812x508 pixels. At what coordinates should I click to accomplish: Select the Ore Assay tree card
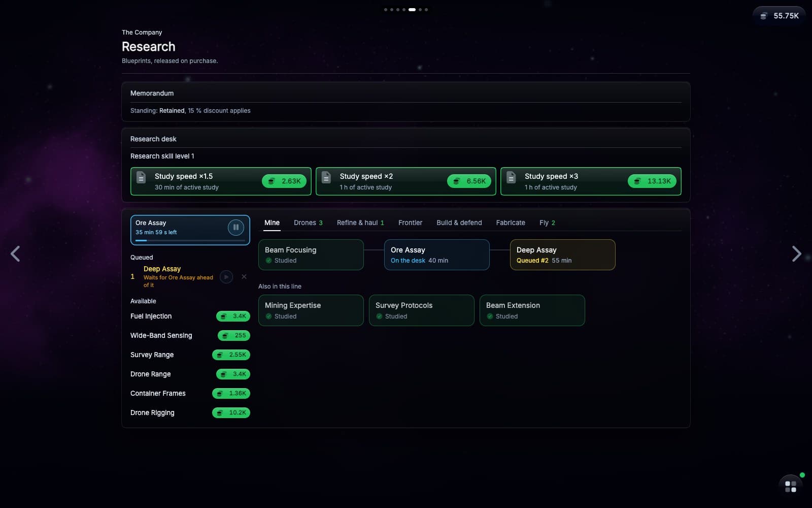(437, 255)
